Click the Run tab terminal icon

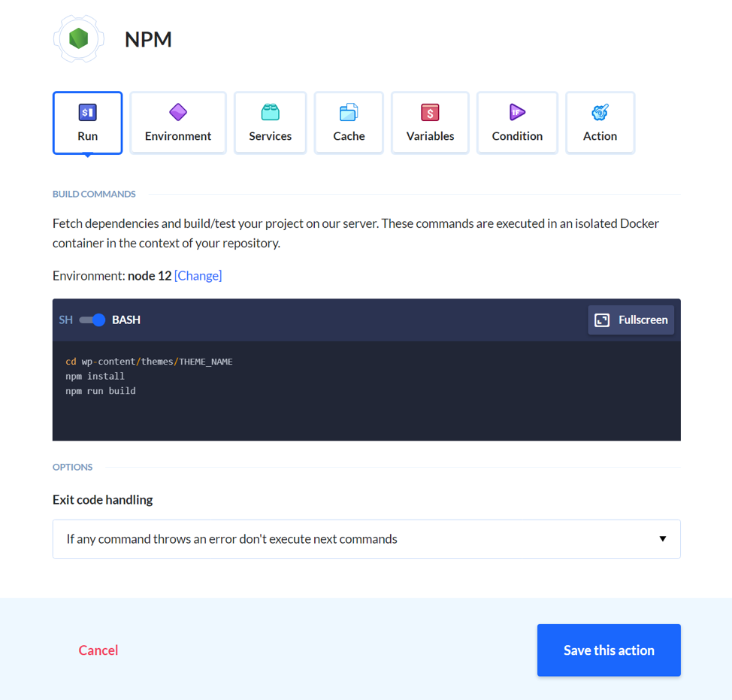coord(88,113)
